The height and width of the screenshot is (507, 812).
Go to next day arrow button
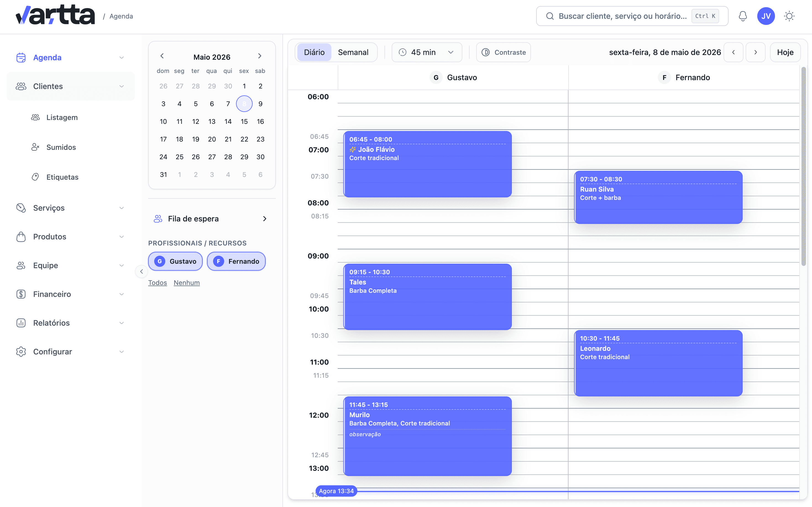(755, 52)
